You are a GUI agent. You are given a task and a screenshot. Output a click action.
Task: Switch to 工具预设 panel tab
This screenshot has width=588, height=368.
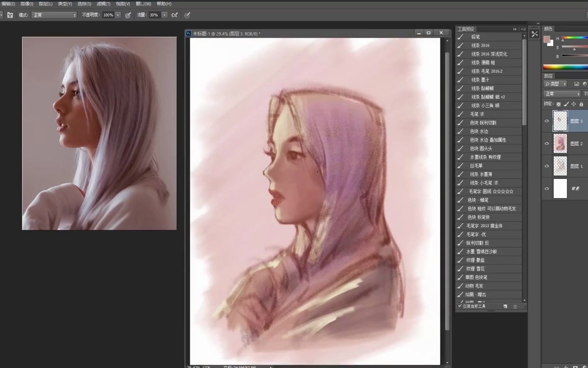click(466, 29)
